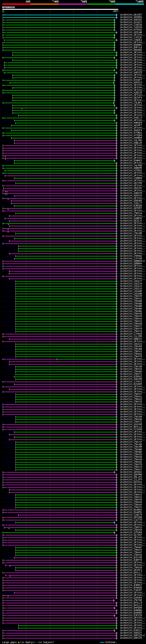Open hit UniRef100_C6G1X4

tap(131, 284)
